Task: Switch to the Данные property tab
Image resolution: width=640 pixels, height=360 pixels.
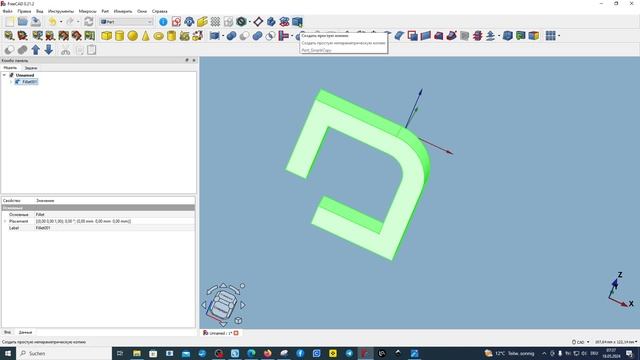Action: [25, 332]
